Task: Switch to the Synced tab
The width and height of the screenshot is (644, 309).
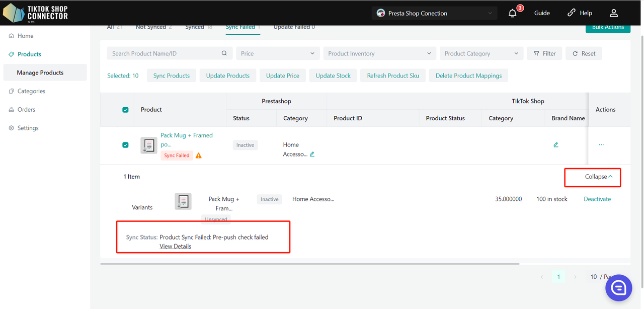Action: pos(199,27)
